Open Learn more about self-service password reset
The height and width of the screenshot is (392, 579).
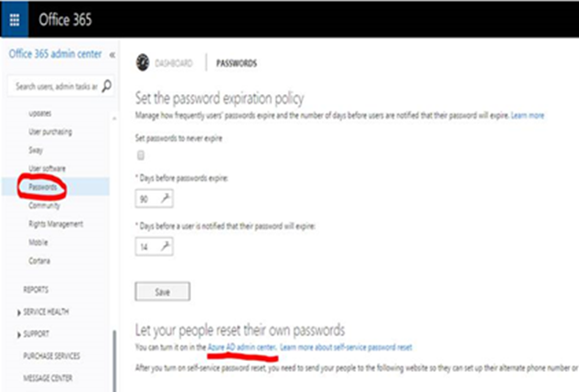click(346, 347)
